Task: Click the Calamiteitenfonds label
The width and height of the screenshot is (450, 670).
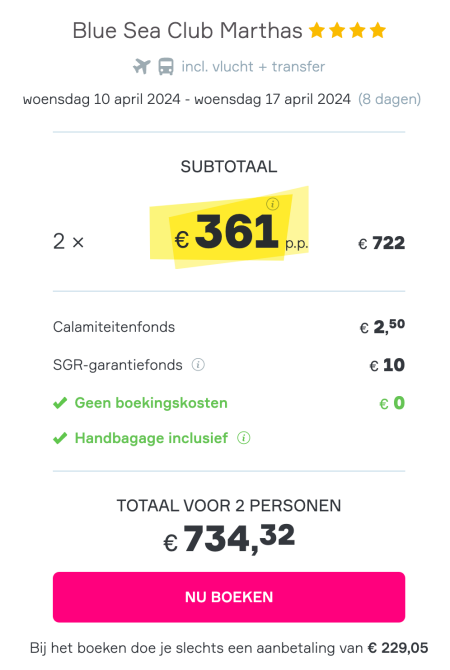Action: tap(114, 327)
